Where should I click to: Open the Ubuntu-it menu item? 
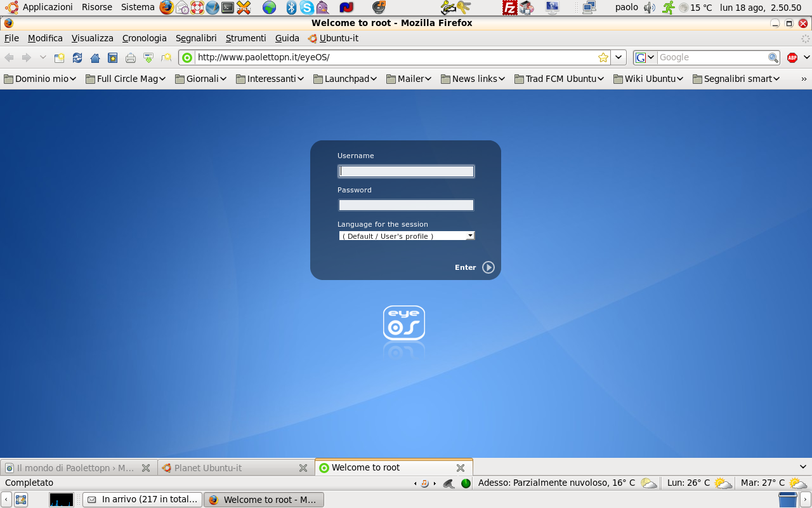pyautogui.click(x=333, y=38)
